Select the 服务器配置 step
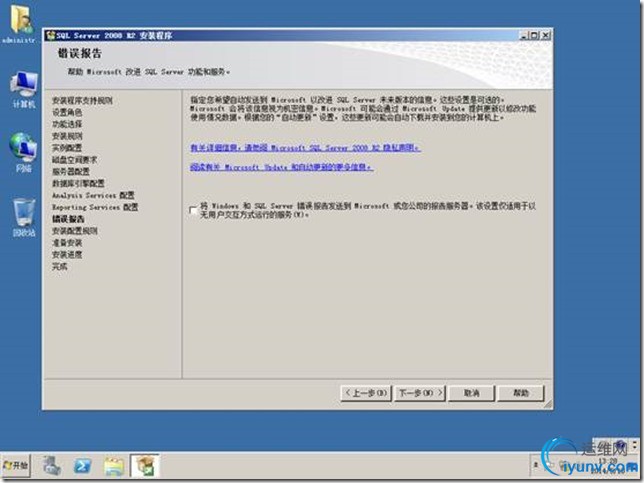Viewport: 644px width, 483px height. (x=71, y=172)
